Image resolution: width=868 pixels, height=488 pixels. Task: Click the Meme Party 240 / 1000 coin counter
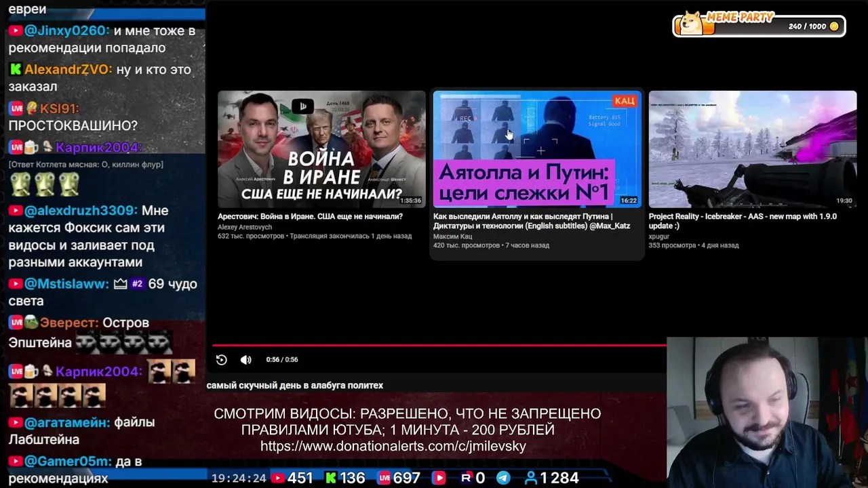coord(813,26)
